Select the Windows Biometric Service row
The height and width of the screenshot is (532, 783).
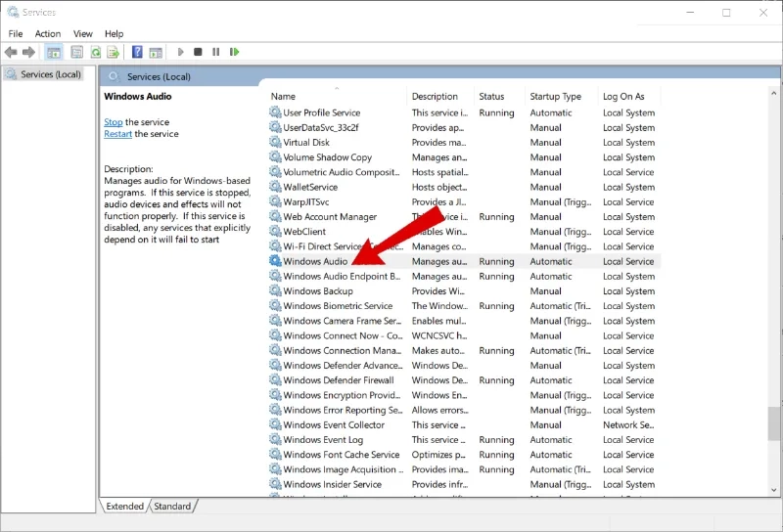(464, 306)
